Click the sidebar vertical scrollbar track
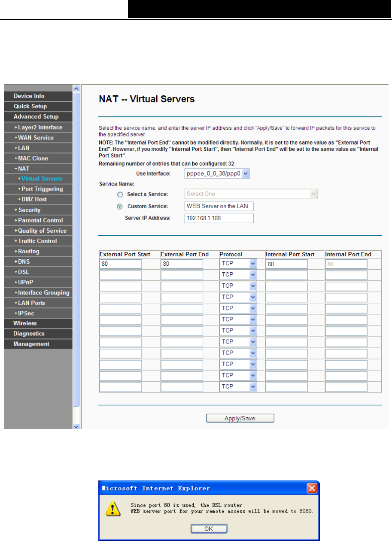Screen dimensions: 392x541 (76, 258)
